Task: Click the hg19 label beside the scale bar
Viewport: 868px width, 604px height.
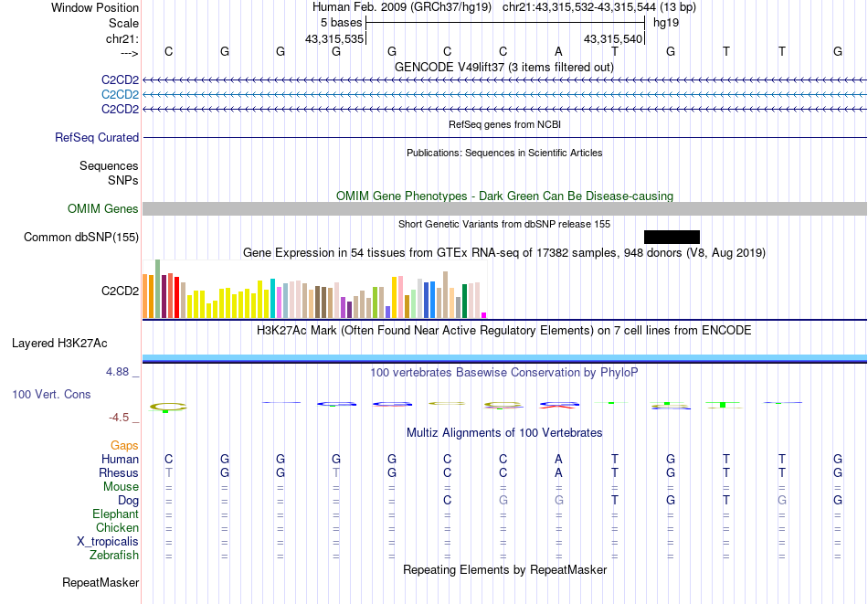Action: coord(666,23)
